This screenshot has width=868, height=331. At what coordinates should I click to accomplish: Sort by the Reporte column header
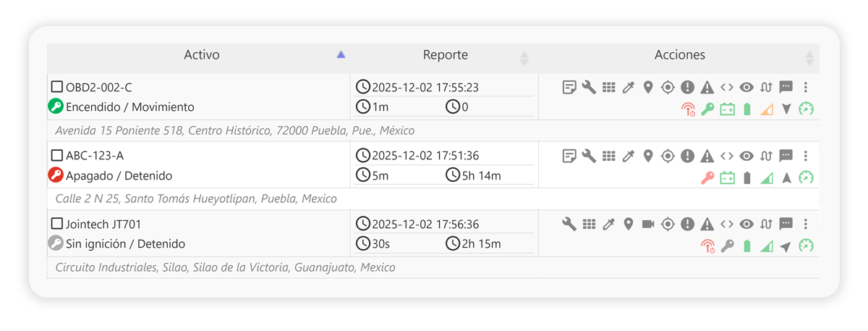(x=445, y=55)
